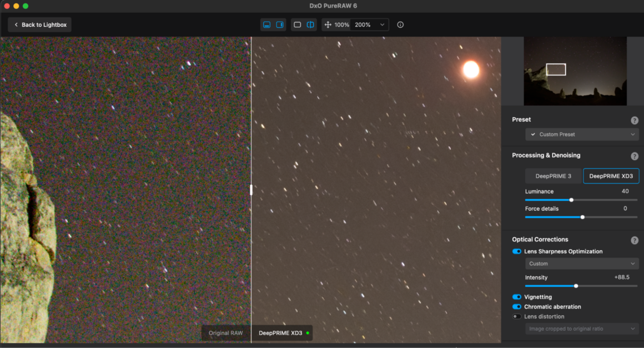Image resolution: width=644 pixels, height=348 pixels.
Task: Open the lens sharpness Custom dropdown
Action: pyautogui.click(x=582, y=264)
